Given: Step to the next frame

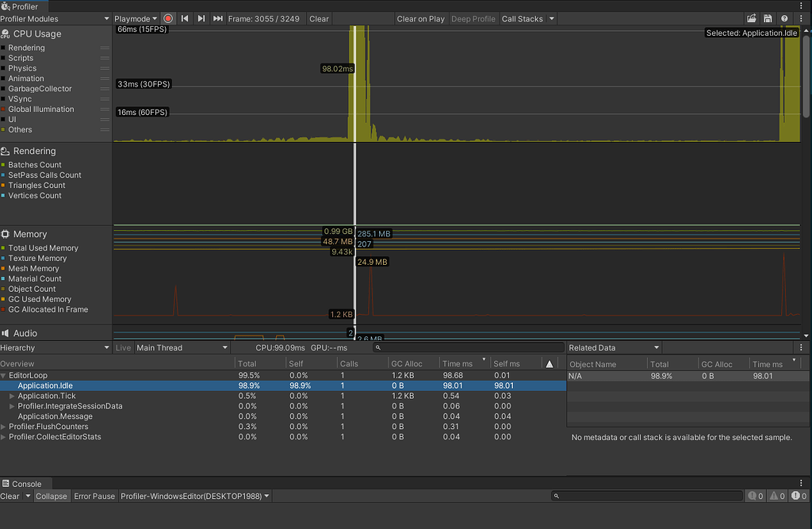Looking at the screenshot, I should [201, 18].
